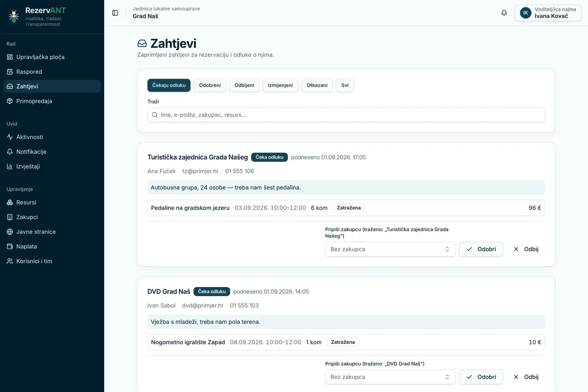Click the Aktivnosti pulse icon
The width and height of the screenshot is (588, 392).
click(x=10, y=137)
